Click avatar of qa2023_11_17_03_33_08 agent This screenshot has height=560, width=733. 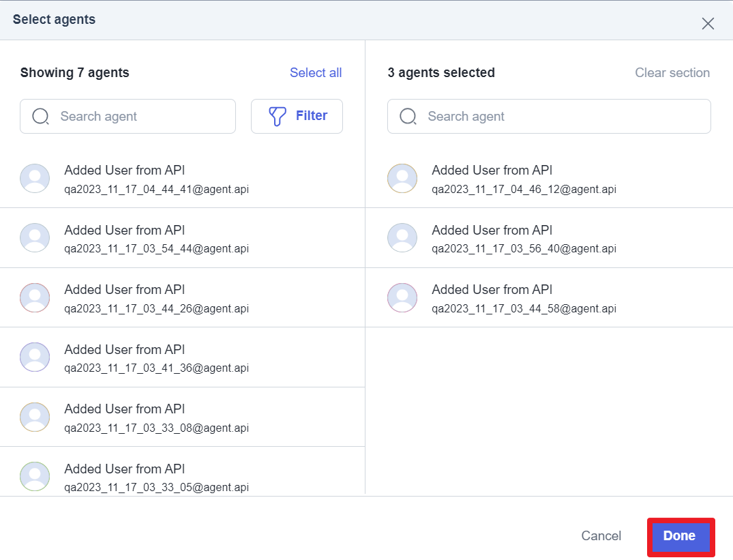pyautogui.click(x=35, y=417)
